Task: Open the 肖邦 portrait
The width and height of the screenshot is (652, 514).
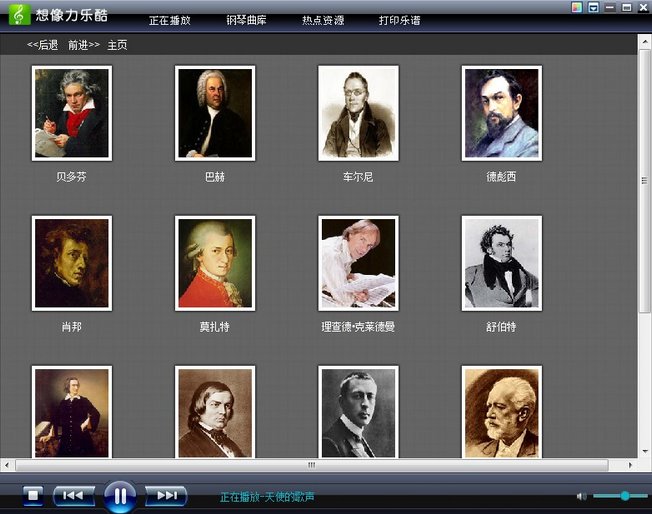Action: click(72, 263)
